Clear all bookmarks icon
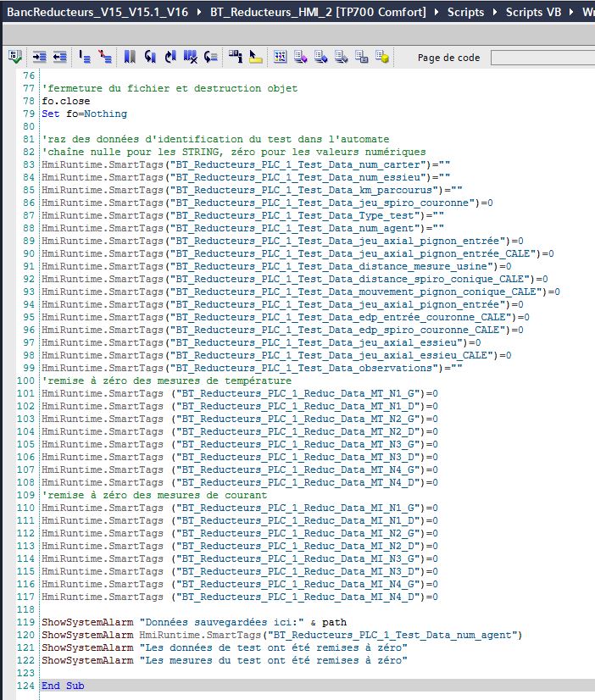Screen dimensions: 595x700 [191, 57]
